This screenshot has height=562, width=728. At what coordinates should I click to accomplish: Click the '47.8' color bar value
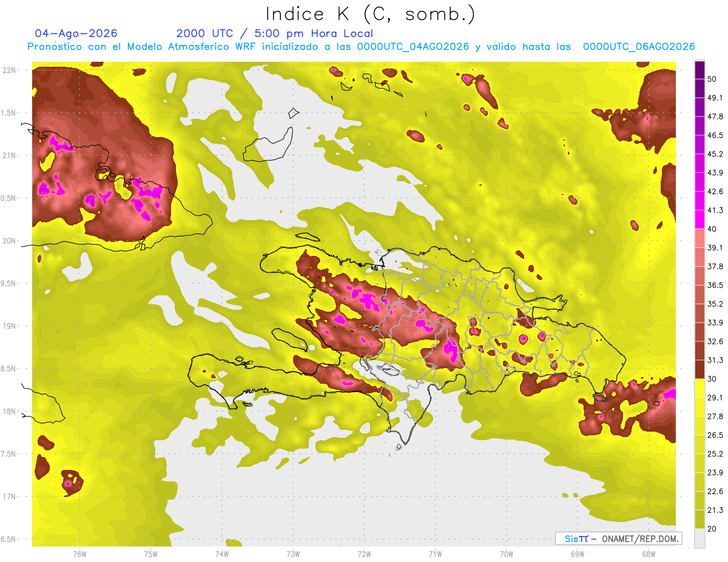715,116
